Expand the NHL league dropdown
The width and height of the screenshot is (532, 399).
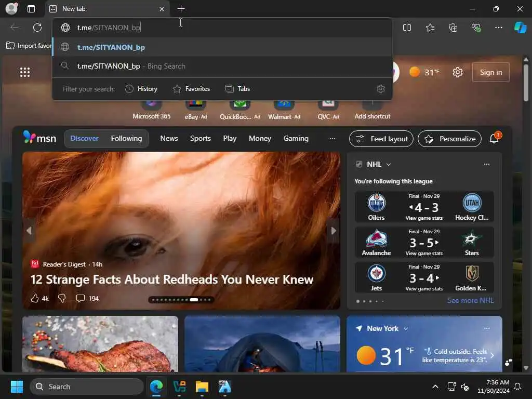pyautogui.click(x=389, y=165)
